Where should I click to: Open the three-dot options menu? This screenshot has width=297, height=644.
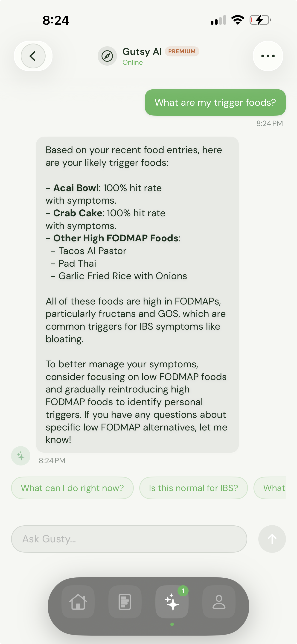click(x=267, y=56)
